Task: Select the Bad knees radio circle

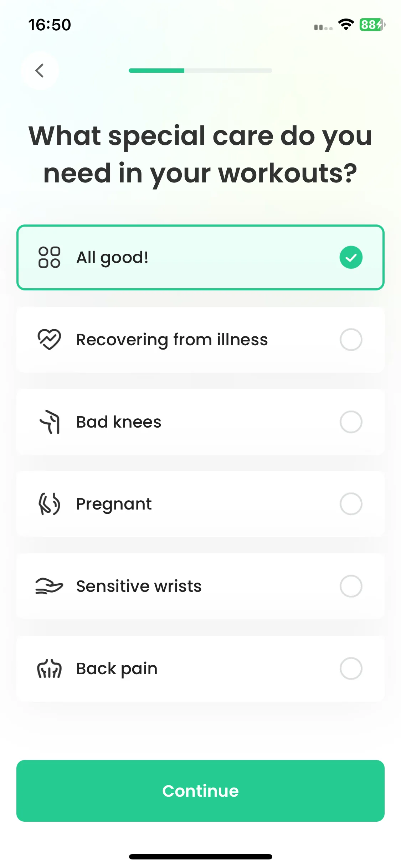Action: pyautogui.click(x=351, y=422)
